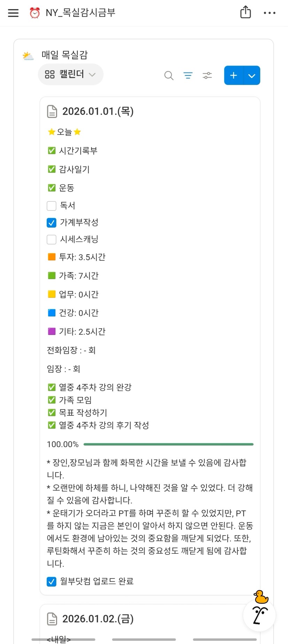
Task: Tap the NY_목실감시금부 page title
Action: [80, 13]
